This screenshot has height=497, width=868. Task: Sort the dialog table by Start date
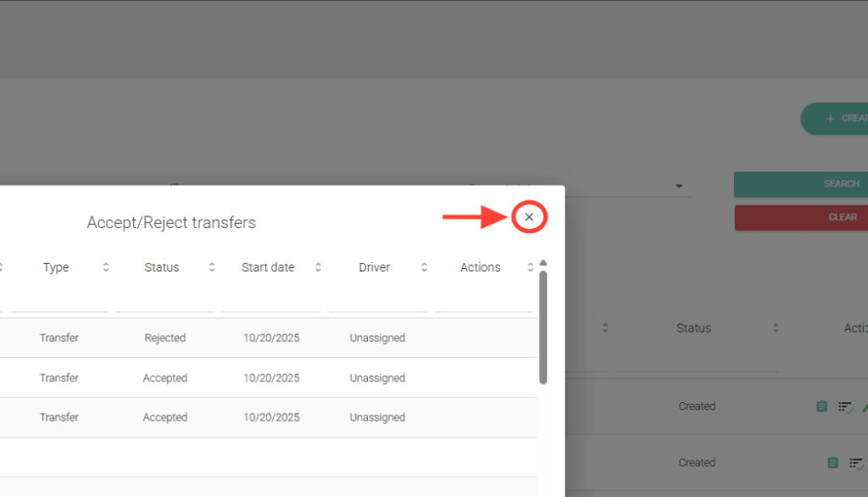pyautogui.click(x=318, y=267)
